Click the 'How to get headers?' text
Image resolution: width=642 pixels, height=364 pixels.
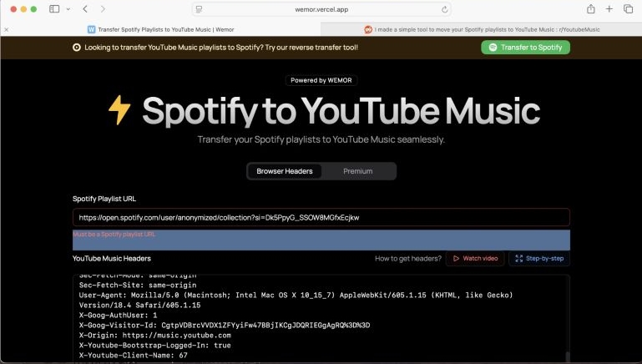pyautogui.click(x=408, y=258)
